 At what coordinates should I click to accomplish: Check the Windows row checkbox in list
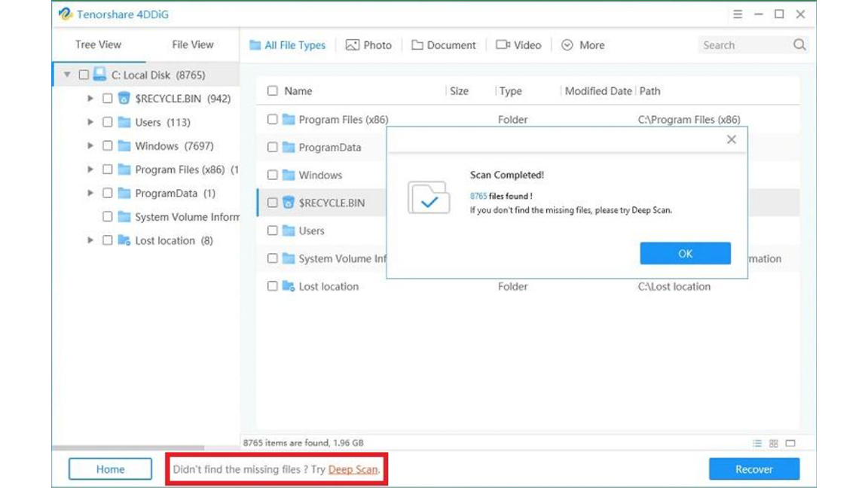point(272,175)
